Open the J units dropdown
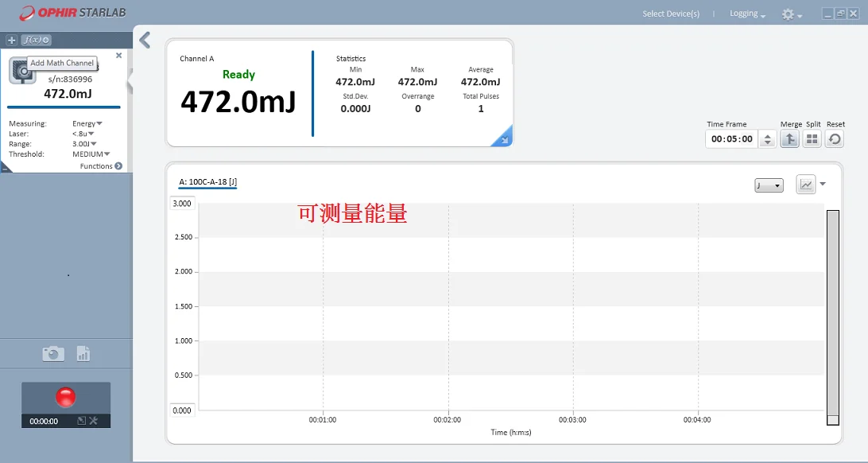This screenshot has width=868, height=463. pos(769,185)
